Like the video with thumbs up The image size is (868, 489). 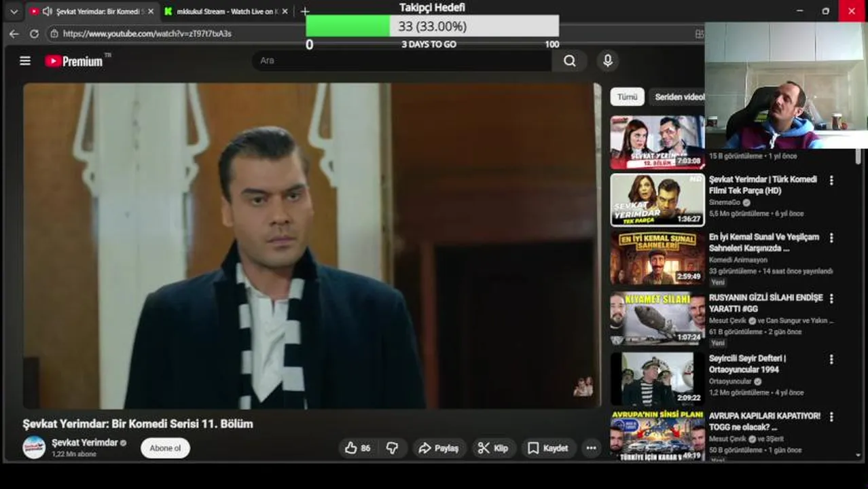[359, 448]
